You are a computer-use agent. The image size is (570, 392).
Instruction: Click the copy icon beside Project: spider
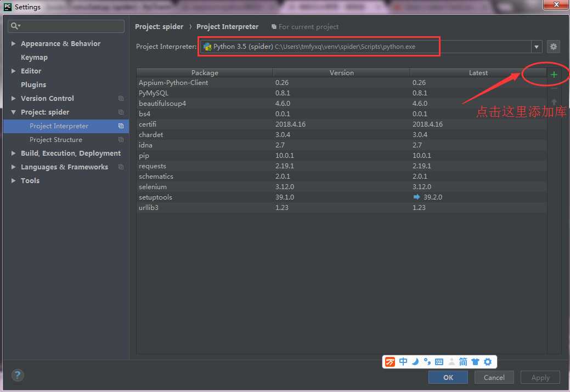click(x=121, y=112)
